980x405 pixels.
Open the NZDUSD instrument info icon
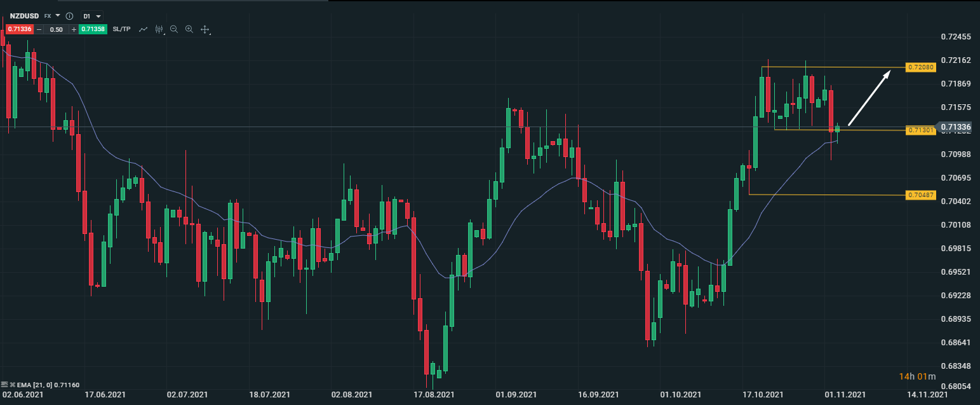click(70, 16)
